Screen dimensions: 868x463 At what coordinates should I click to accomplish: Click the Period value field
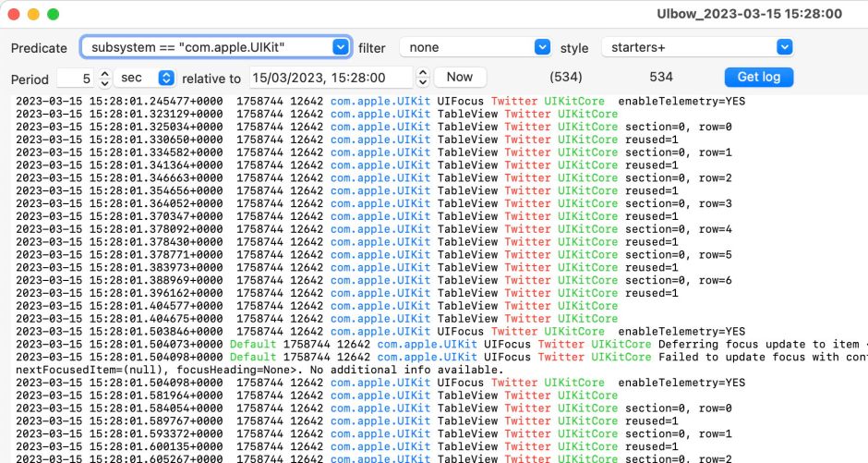click(76, 78)
